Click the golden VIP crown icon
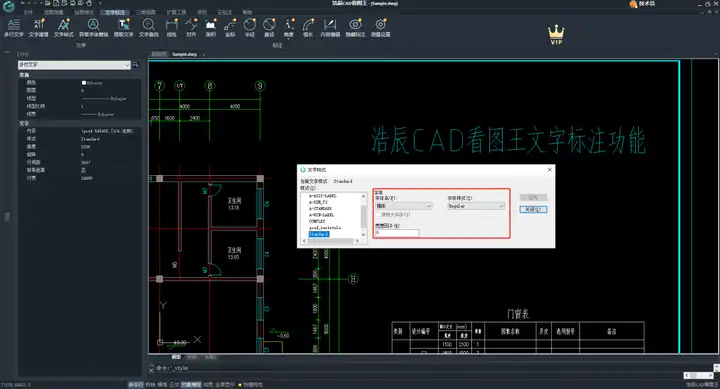This screenshot has width=720, height=389. pyautogui.click(x=556, y=35)
